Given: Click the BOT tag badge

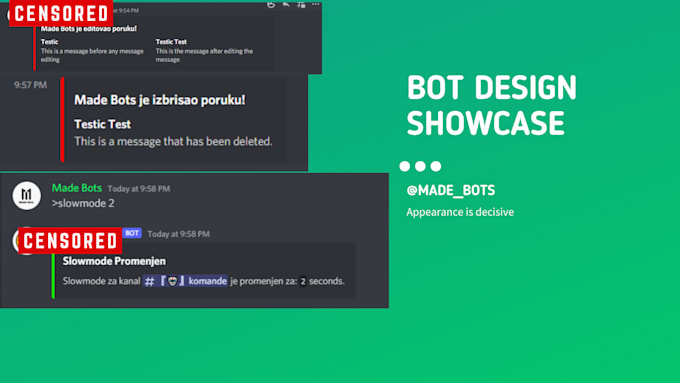Looking at the screenshot, I should click(x=132, y=233).
